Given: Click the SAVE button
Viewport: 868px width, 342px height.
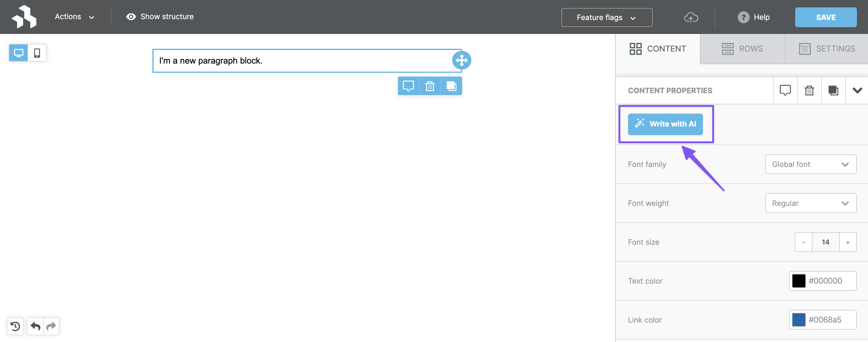Looking at the screenshot, I should coord(825,17).
